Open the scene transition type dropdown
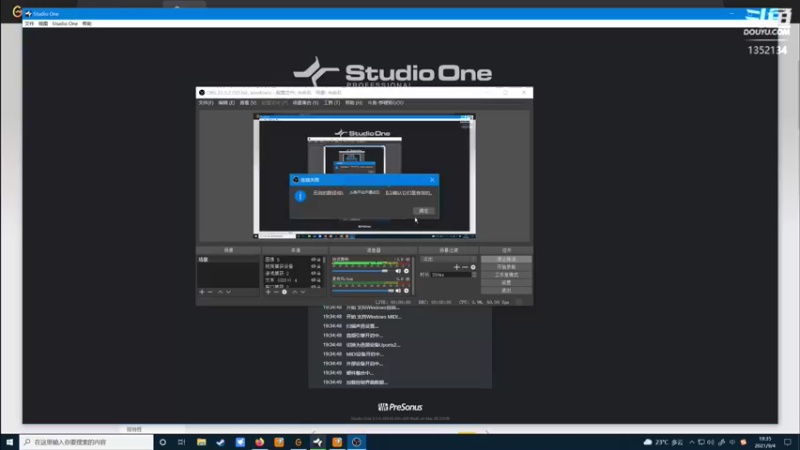 448,259
